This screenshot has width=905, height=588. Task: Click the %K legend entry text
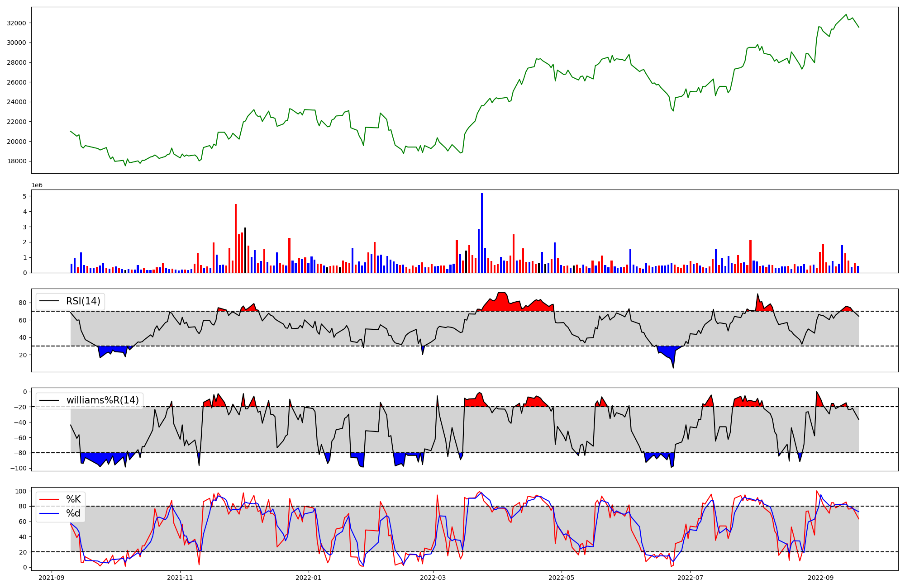coord(73,499)
